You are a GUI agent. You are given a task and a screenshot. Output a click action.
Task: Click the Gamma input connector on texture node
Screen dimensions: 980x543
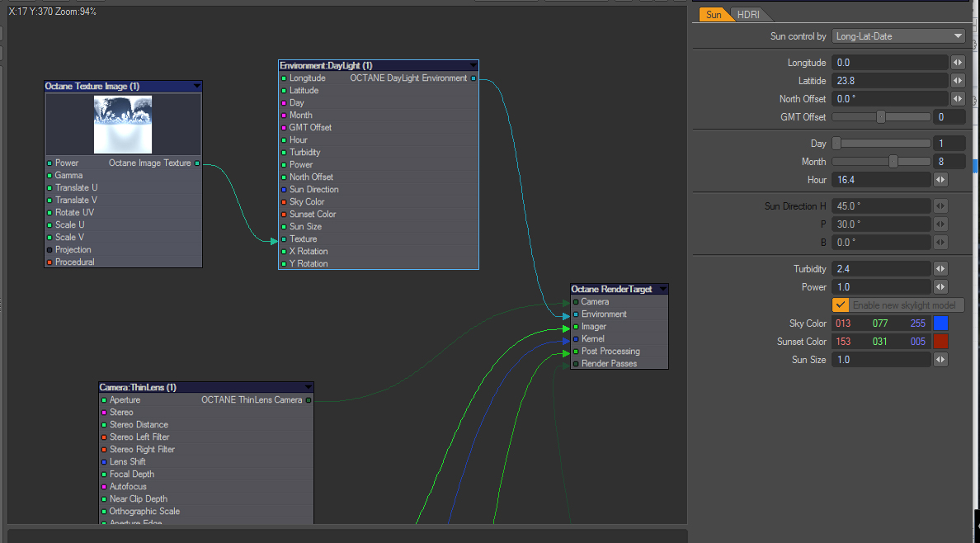coord(49,175)
